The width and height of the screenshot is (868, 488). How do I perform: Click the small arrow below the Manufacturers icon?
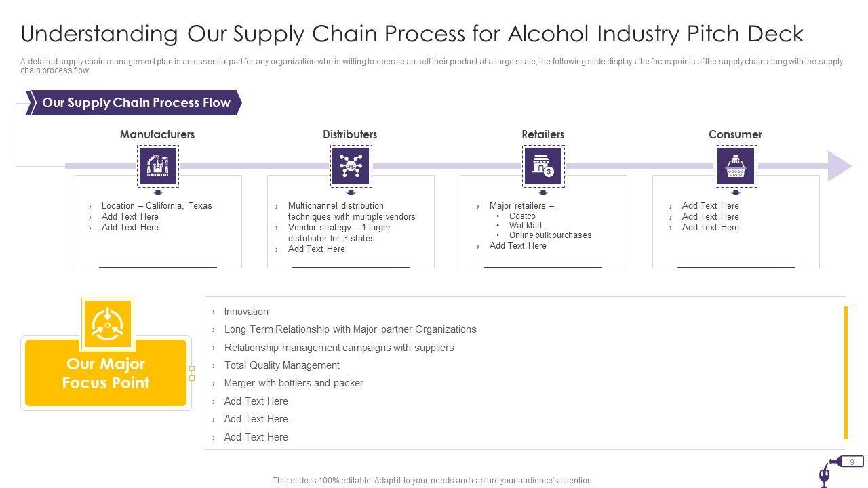pos(158,192)
